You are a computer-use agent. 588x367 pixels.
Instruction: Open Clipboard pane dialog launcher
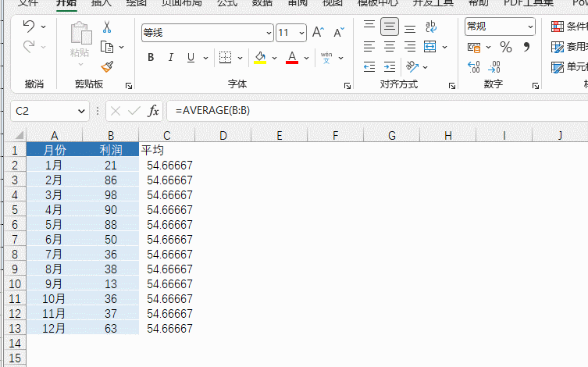[x=129, y=86]
